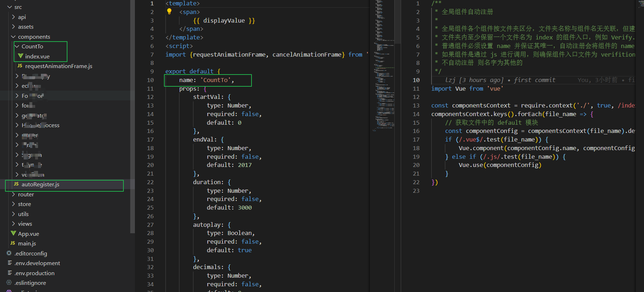Collapse the src folder chevron
The width and height of the screenshot is (644, 292).
tap(10, 7)
